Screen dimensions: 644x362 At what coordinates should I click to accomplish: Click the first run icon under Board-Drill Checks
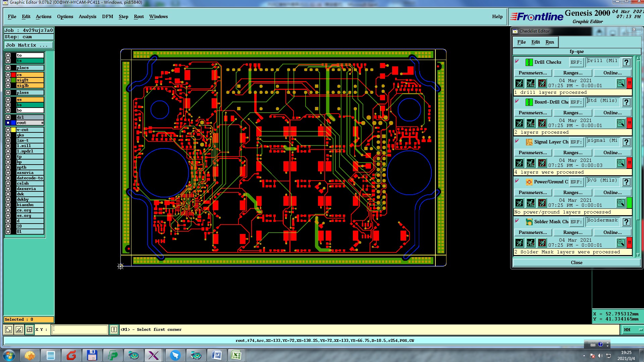click(x=519, y=123)
